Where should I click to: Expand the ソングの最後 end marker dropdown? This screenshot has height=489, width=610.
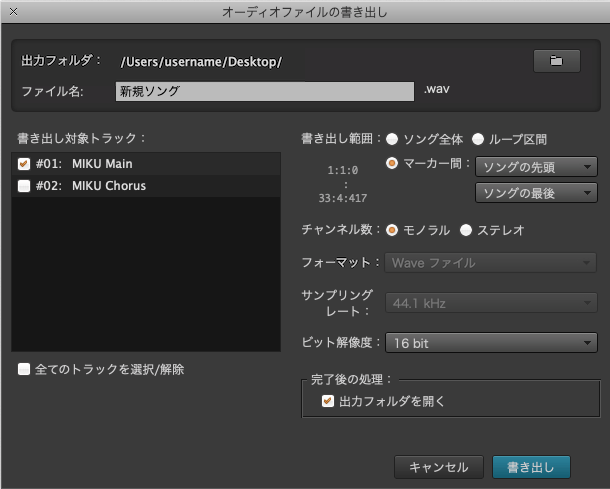pos(535,192)
